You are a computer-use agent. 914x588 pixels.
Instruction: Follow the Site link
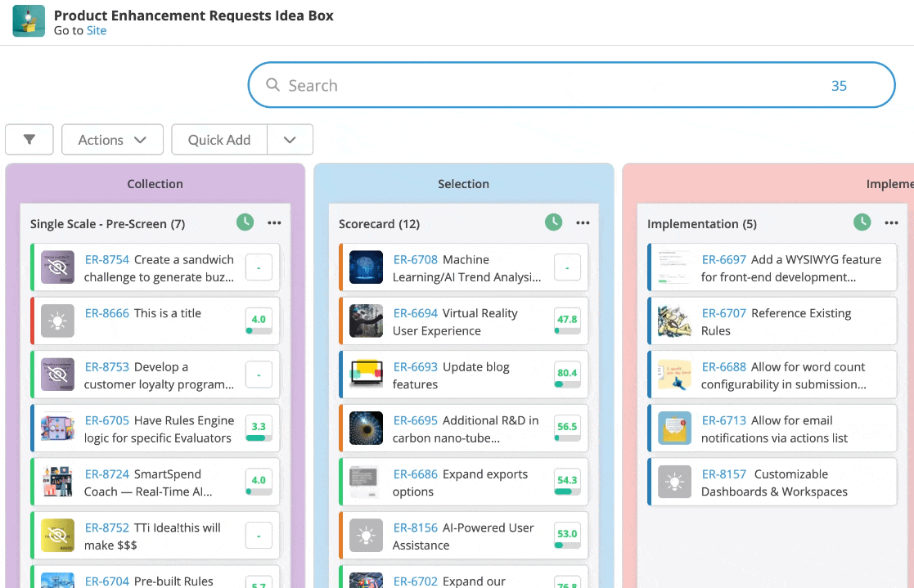97,31
